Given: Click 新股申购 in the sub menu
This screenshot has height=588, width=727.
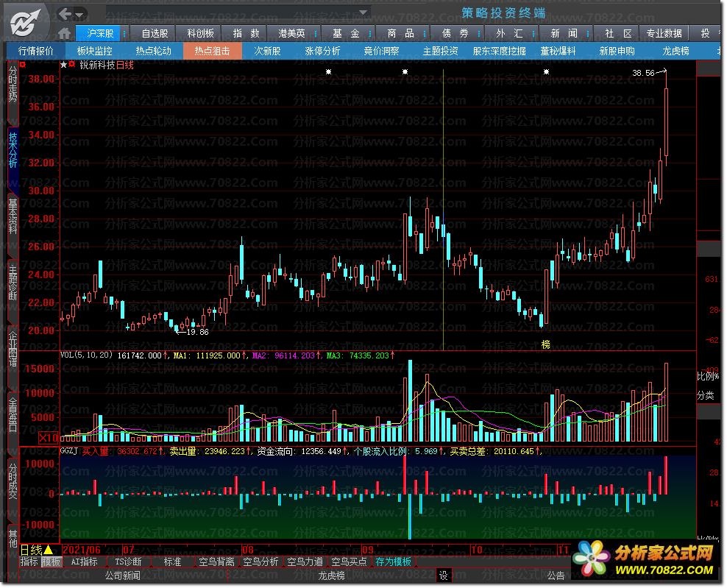Looking at the screenshot, I should click(x=617, y=51).
